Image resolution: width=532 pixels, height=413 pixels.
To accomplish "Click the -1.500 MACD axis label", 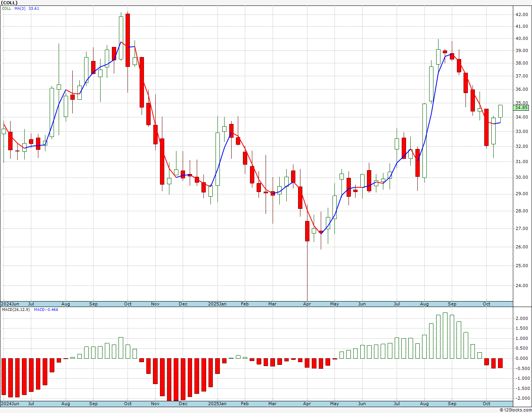I will click(x=522, y=388).
